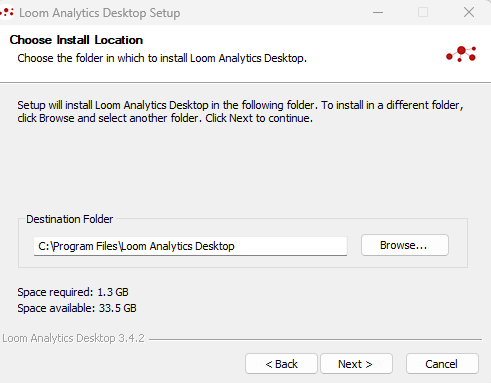Screen dimensions: 491x383
Task: Go to the Next > step
Action: click(x=356, y=364)
